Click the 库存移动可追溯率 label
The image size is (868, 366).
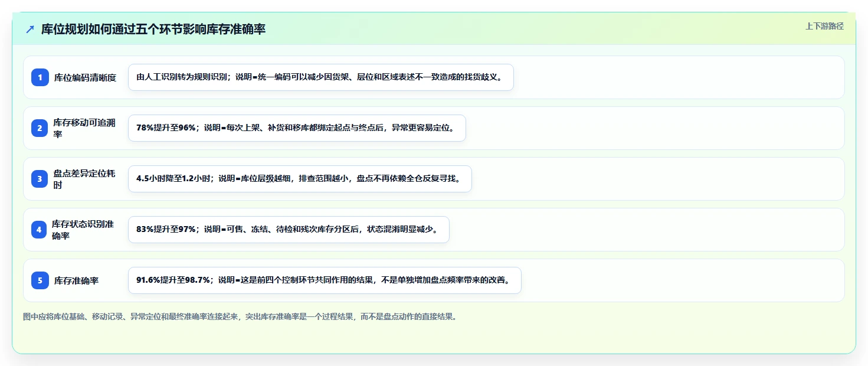click(x=84, y=128)
